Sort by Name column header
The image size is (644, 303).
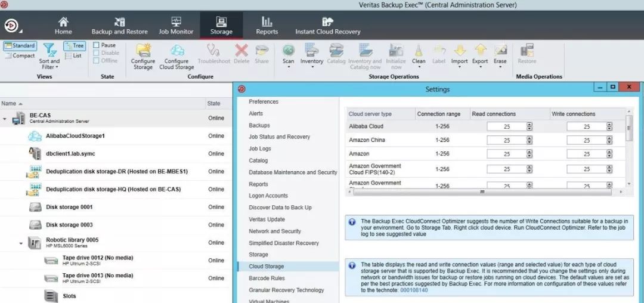point(101,103)
